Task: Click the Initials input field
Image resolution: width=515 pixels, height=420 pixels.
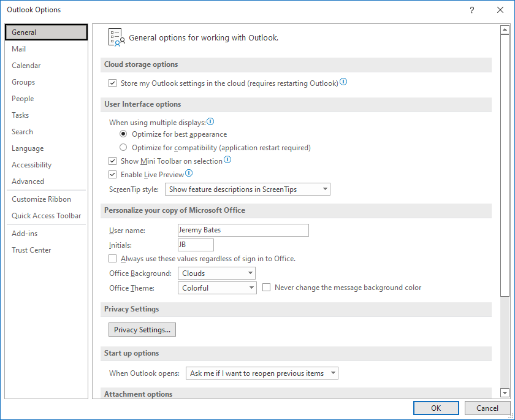Action: (196, 245)
